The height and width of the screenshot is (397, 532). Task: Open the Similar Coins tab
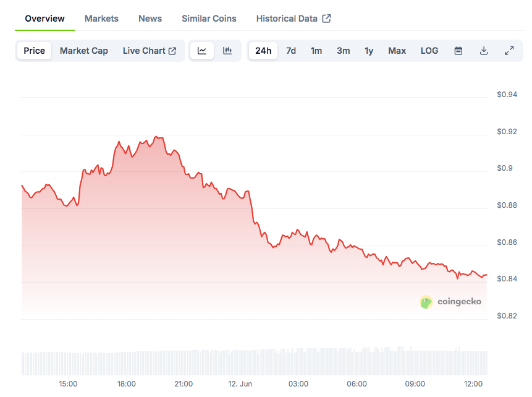tap(209, 19)
